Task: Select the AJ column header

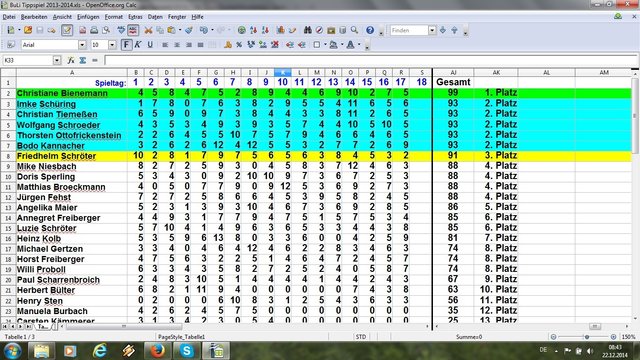Action: coord(453,73)
